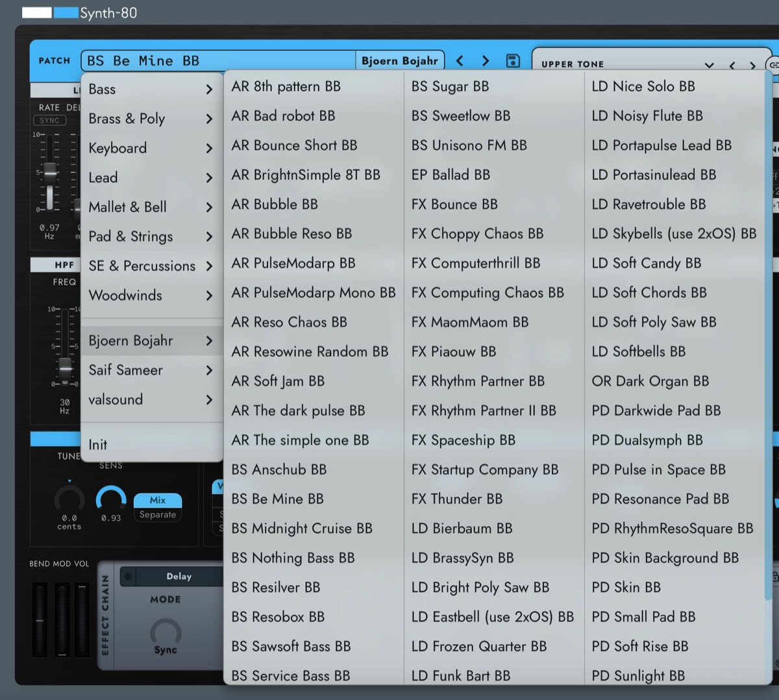Click the patch name field BS Be Mine BB

pyautogui.click(x=219, y=60)
